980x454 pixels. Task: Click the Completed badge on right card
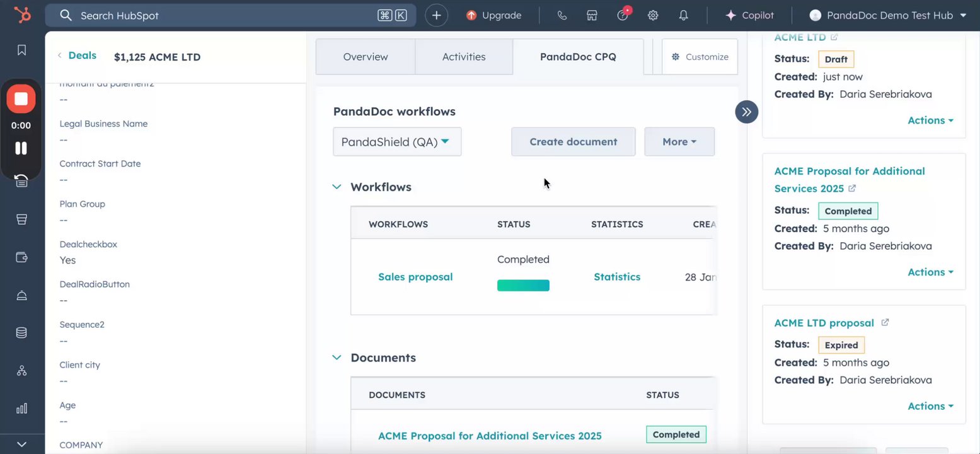848,211
